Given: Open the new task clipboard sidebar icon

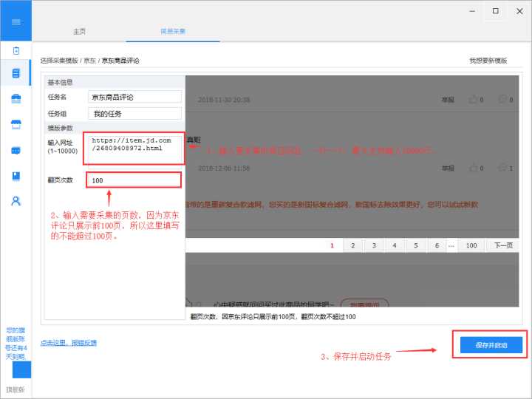Looking at the screenshot, I should [16, 51].
